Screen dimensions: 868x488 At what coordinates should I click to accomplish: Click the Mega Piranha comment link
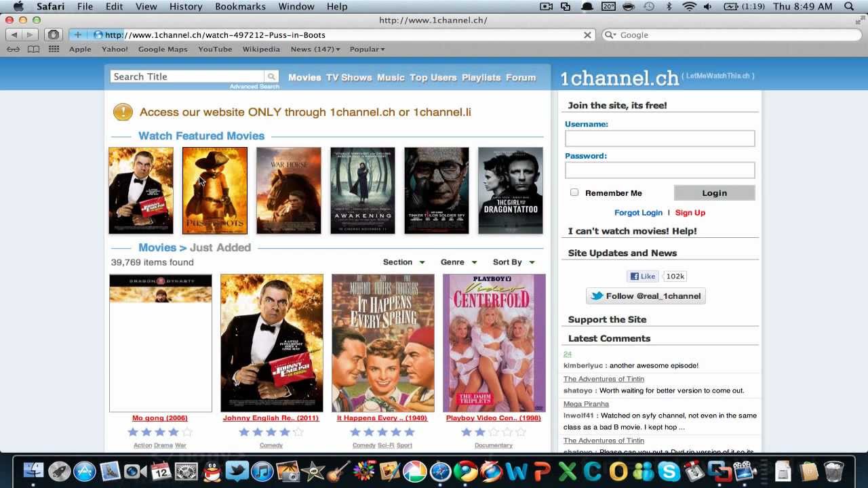tap(586, 404)
